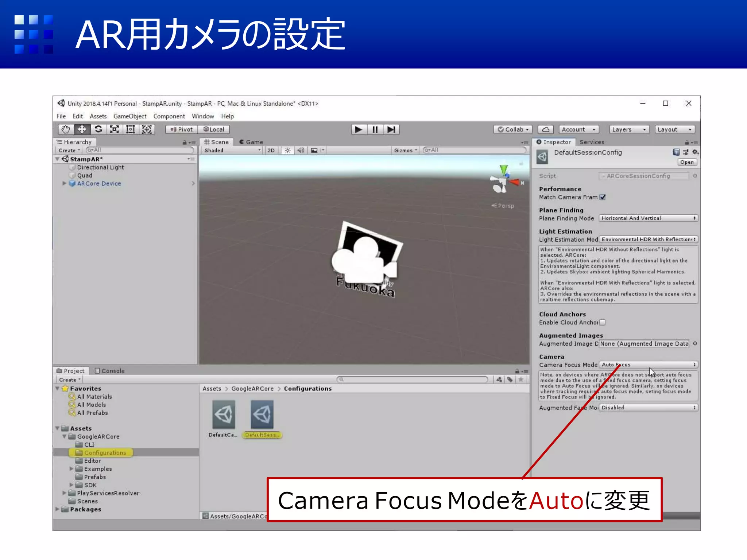
Task: Toggle scene lighting icon
Action: [288, 150]
